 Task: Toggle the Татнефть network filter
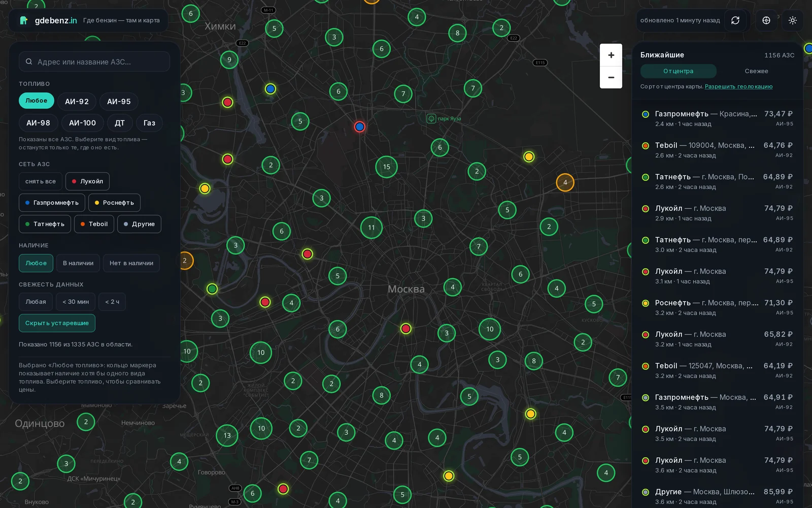click(45, 224)
